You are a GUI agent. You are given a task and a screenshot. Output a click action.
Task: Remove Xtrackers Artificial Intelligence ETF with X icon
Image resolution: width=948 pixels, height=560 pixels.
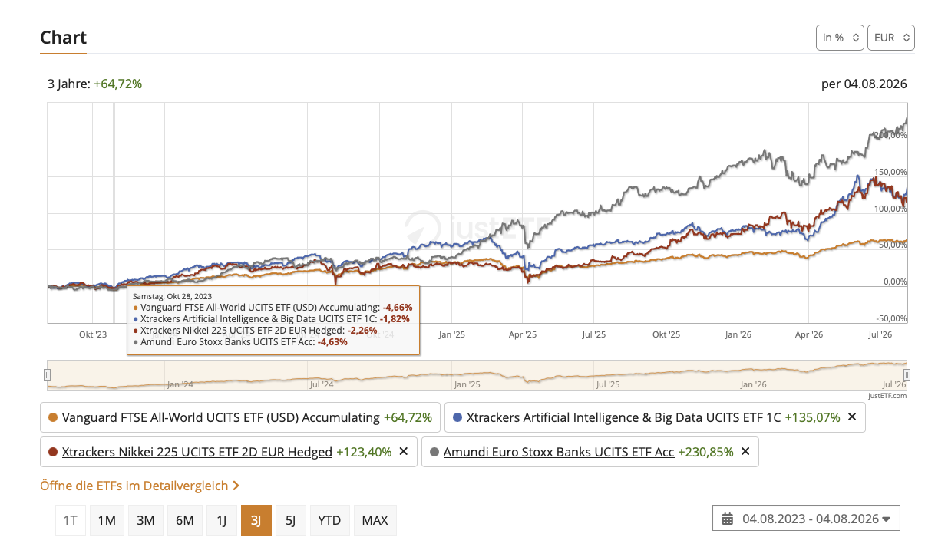pos(851,417)
